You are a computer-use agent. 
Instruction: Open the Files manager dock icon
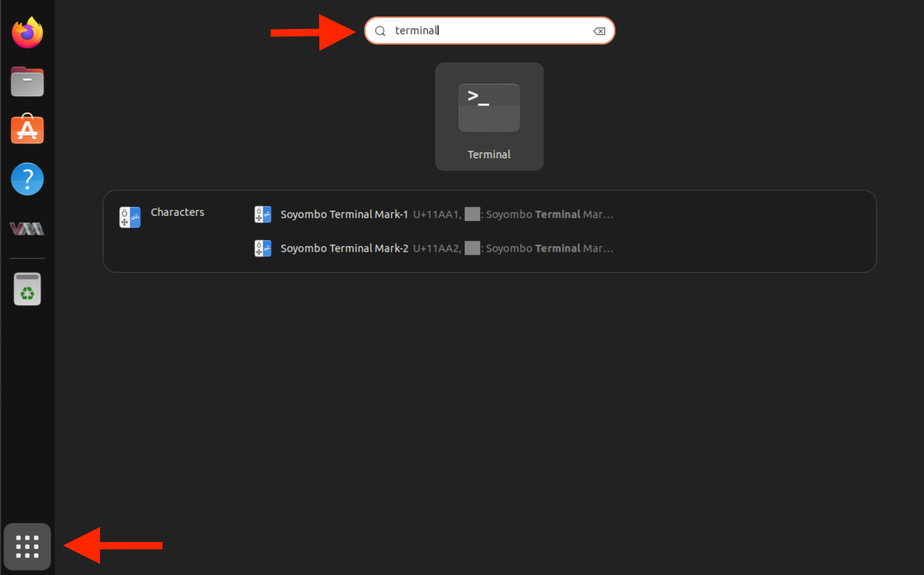tap(28, 82)
